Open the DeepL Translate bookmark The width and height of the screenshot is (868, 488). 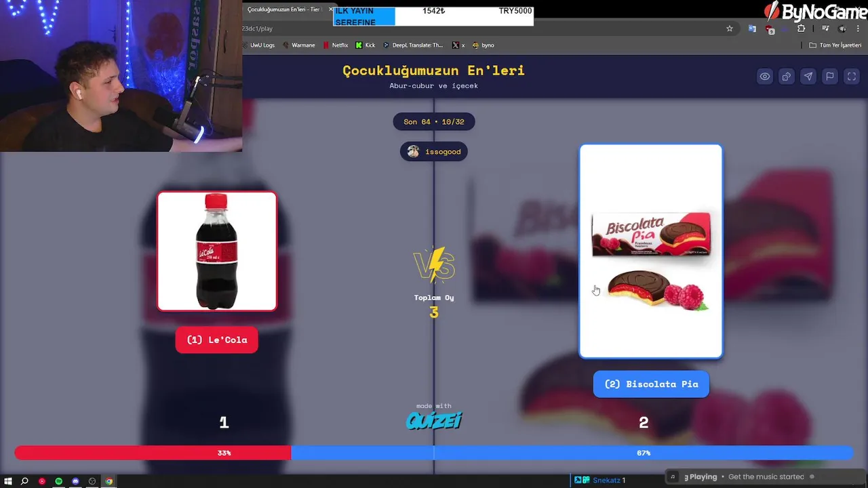click(x=413, y=45)
